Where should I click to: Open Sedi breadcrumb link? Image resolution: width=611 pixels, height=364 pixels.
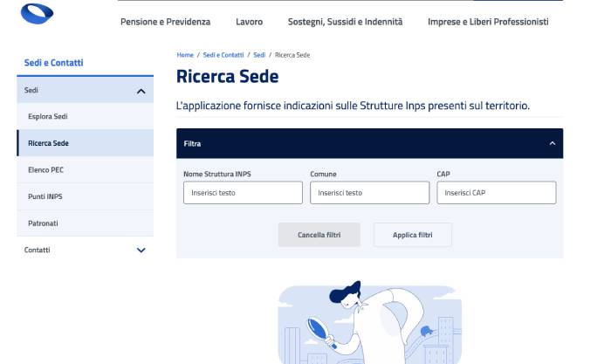click(259, 55)
